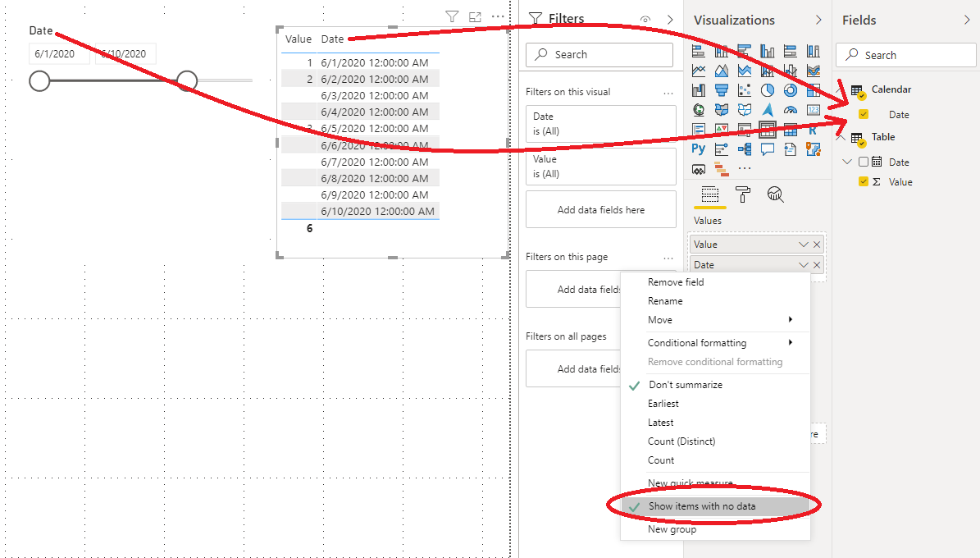This screenshot has height=558, width=980.
Task: Select the scatter chart visual
Action: (745, 90)
